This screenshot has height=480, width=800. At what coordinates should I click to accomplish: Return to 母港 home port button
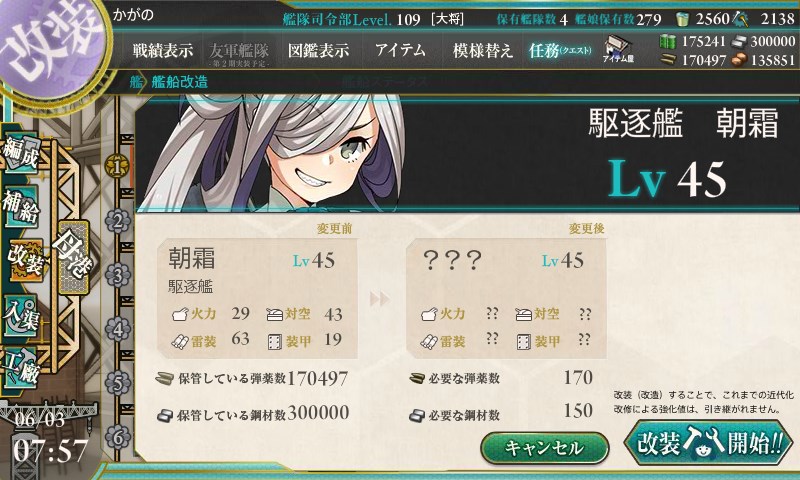73,256
